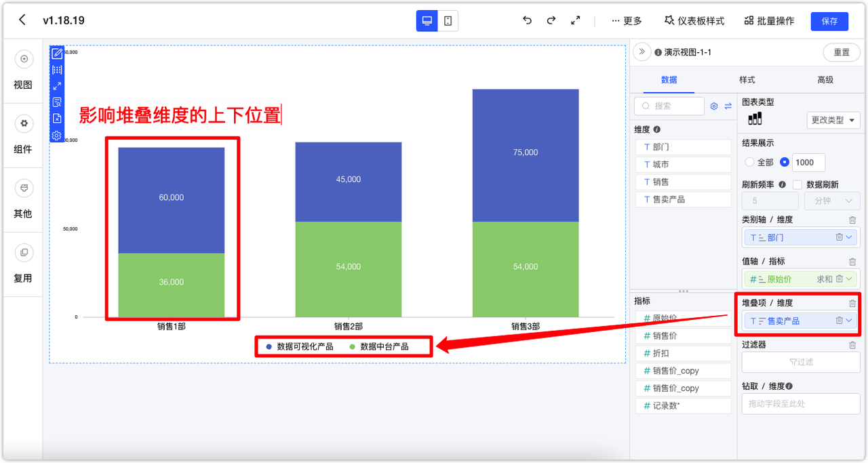The image size is (868, 463).
Task: Clear the 过滤器 section trash icon
Action: pyautogui.click(x=852, y=345)
